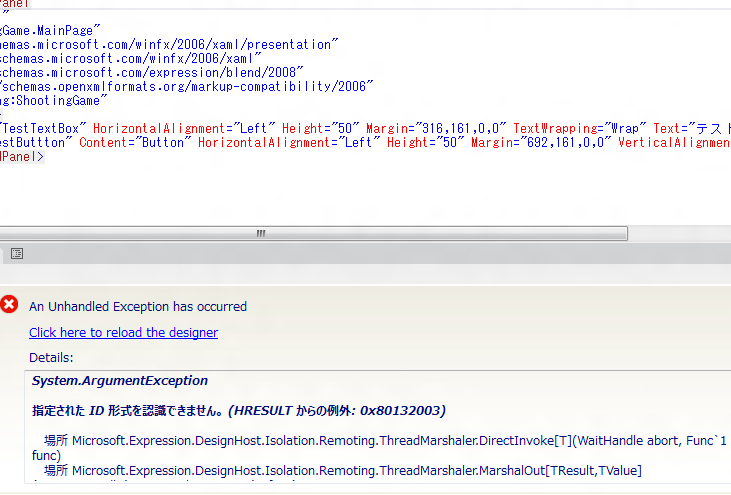Click the ThreadMarshaler.MarshalOut stack trace line
This screenshot has width=731, height=495.
pyautogui.click(x=340, y=470)
